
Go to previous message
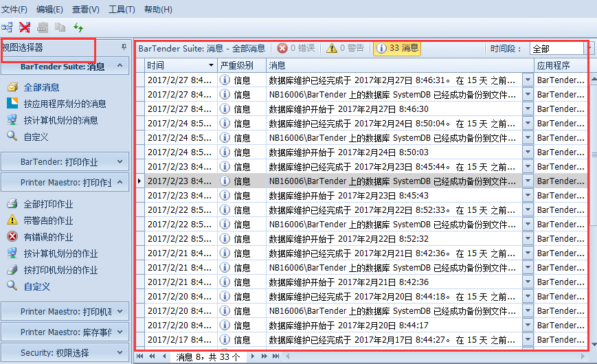(164, 356)
